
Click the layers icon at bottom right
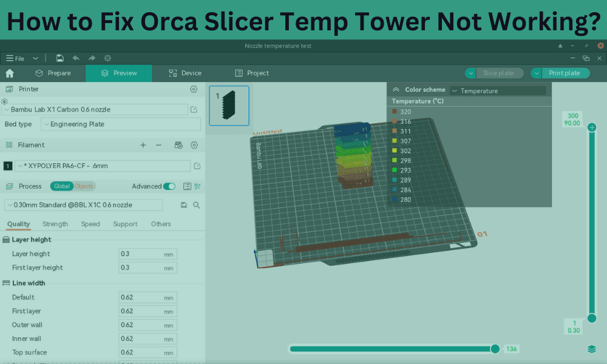[591, 349]
